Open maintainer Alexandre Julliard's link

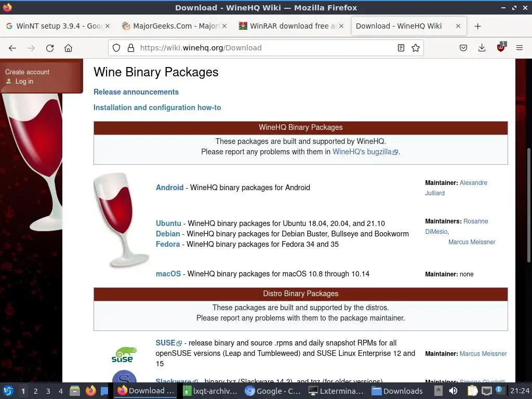[x=456, y=188]
